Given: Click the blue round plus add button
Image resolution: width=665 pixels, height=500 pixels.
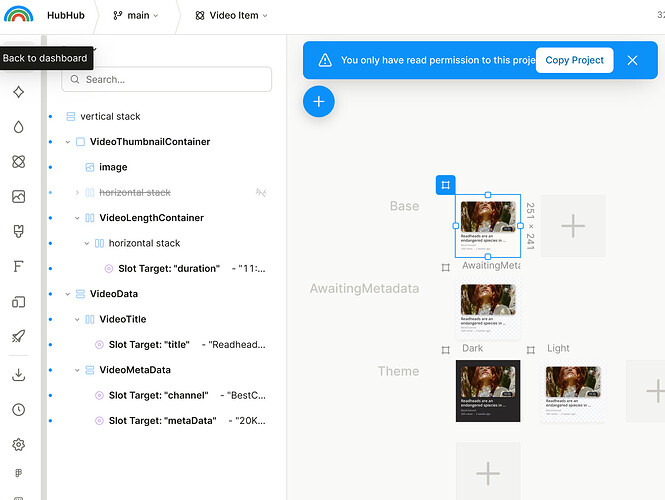Looking at the screenshot, I should 319,101.
